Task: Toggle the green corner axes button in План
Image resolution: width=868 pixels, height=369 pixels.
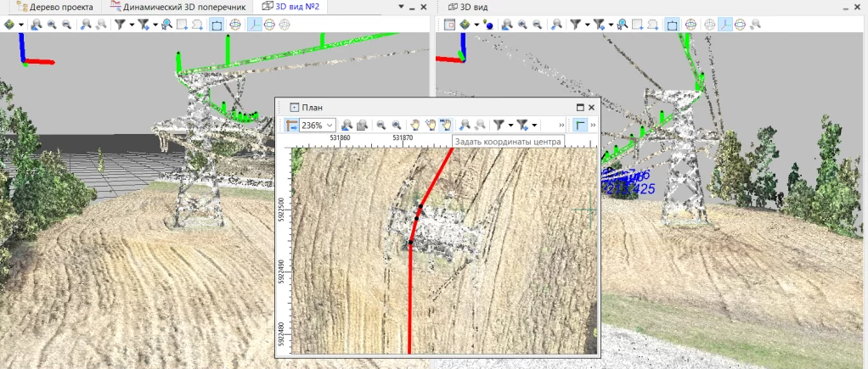Action: [579, 126]
